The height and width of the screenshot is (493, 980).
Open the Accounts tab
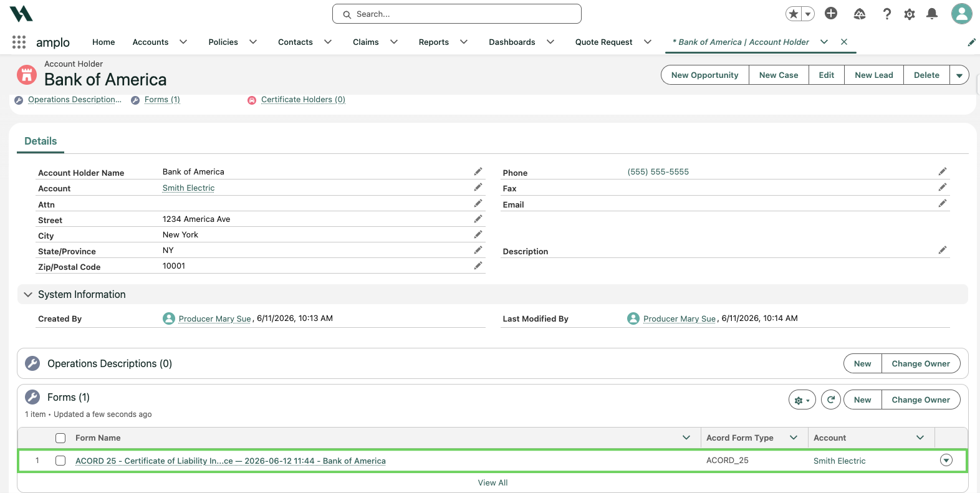(x=150, y=42)
